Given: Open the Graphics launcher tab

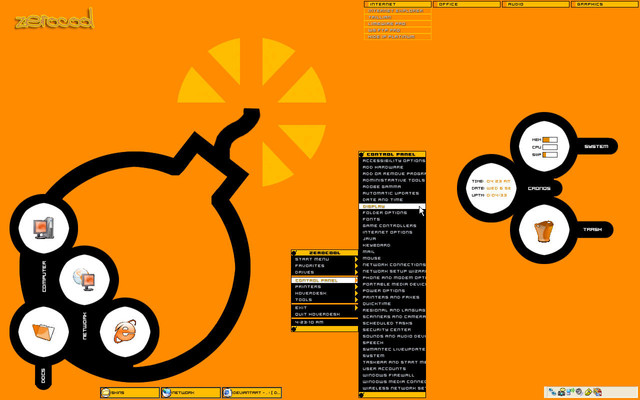Looking at the screenshot, I should pos(605,4).
